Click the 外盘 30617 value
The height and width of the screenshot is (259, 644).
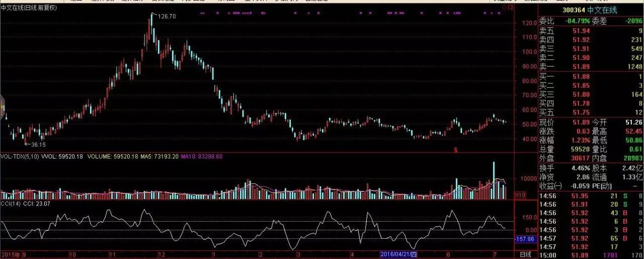581,159
